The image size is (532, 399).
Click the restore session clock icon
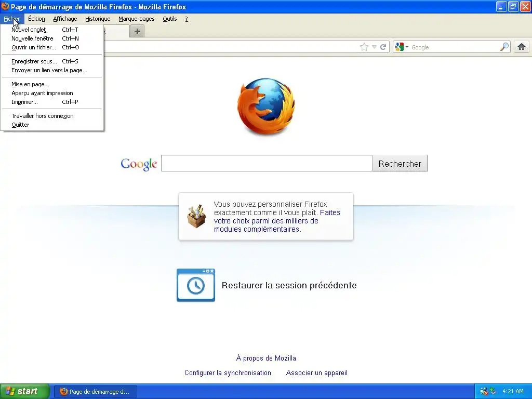coord(196,285)
